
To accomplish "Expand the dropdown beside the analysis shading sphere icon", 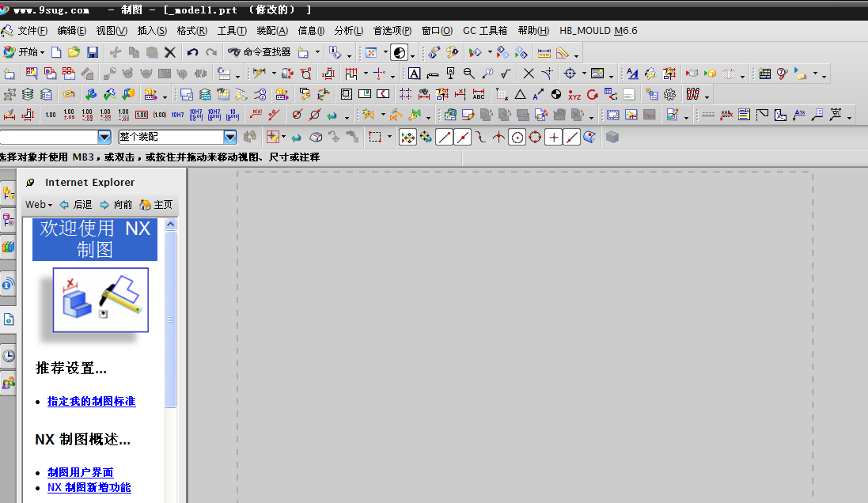I will [412, 55].
